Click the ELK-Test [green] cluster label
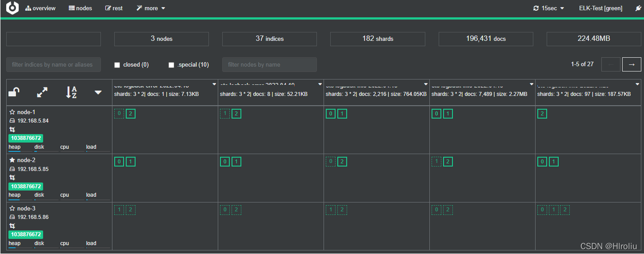 600,8
